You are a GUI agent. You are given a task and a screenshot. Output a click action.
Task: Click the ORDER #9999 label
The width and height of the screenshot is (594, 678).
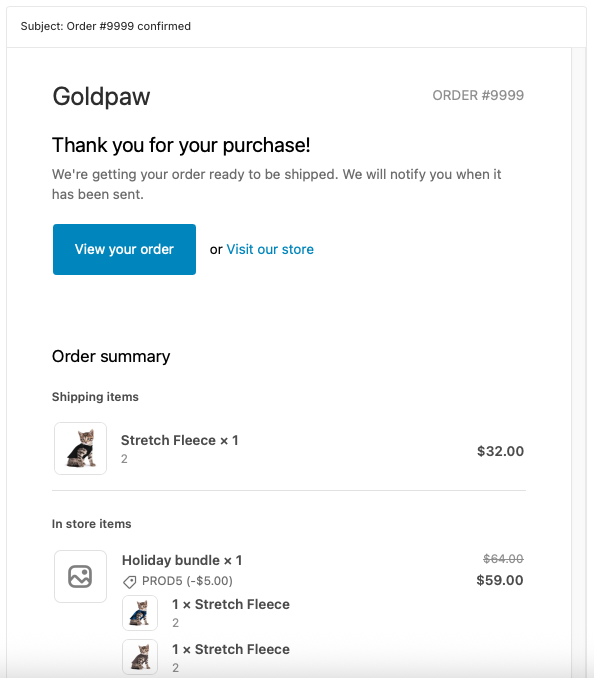tap(478, 95)
